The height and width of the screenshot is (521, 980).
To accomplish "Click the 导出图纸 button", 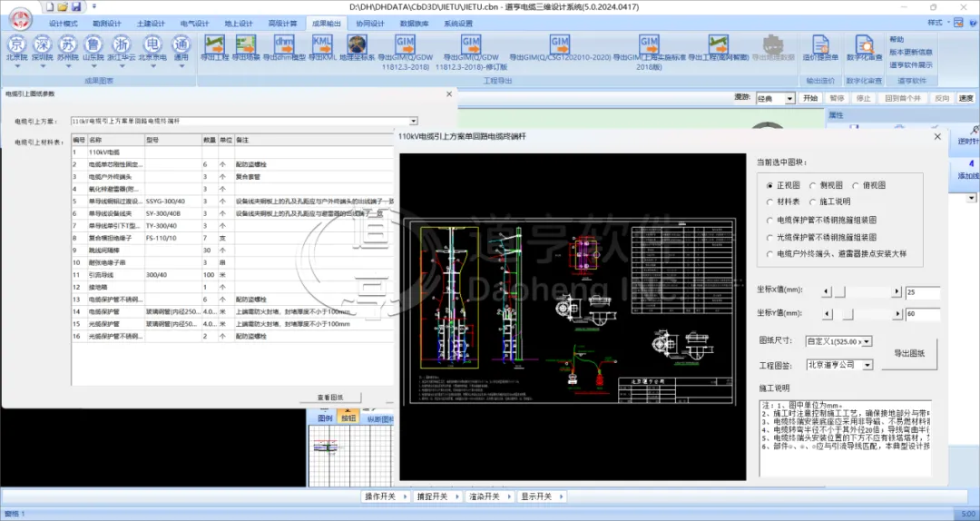I will click(x=909, y=353).
